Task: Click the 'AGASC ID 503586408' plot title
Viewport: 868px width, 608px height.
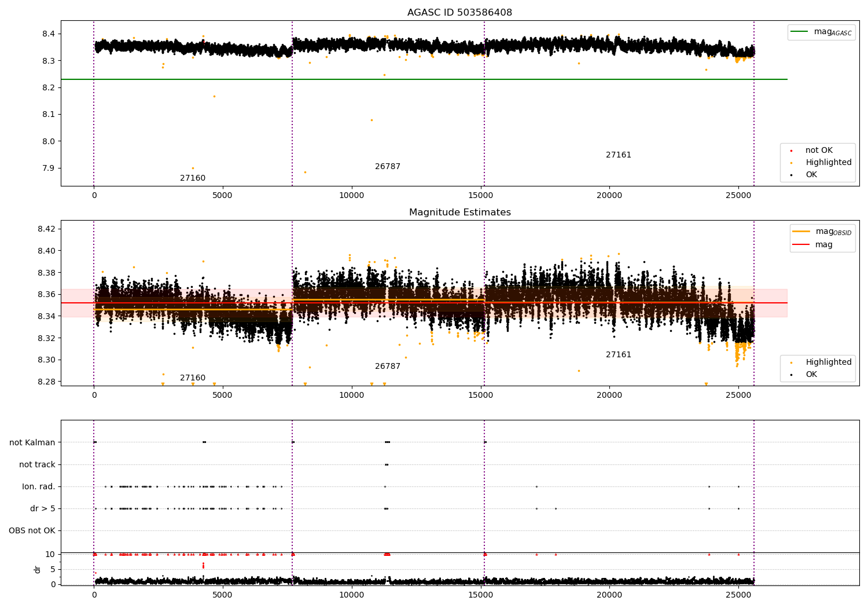Action: [x=459, y=13]
